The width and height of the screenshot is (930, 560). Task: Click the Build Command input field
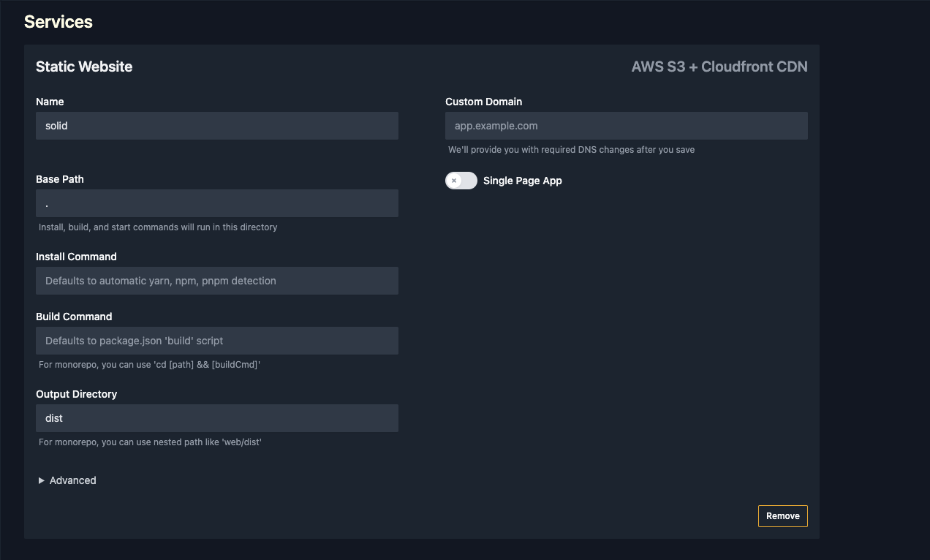tap(216, 341)
